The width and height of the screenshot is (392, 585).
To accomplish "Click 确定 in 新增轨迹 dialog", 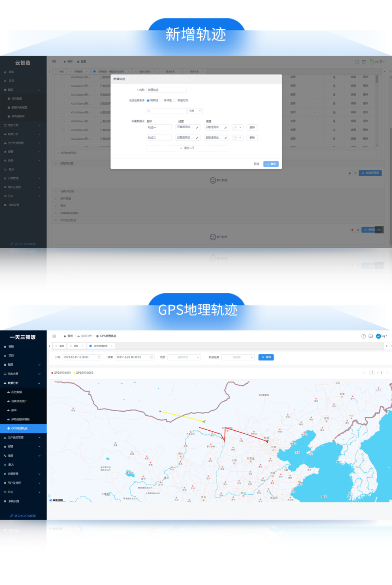I will coord(271,164).
